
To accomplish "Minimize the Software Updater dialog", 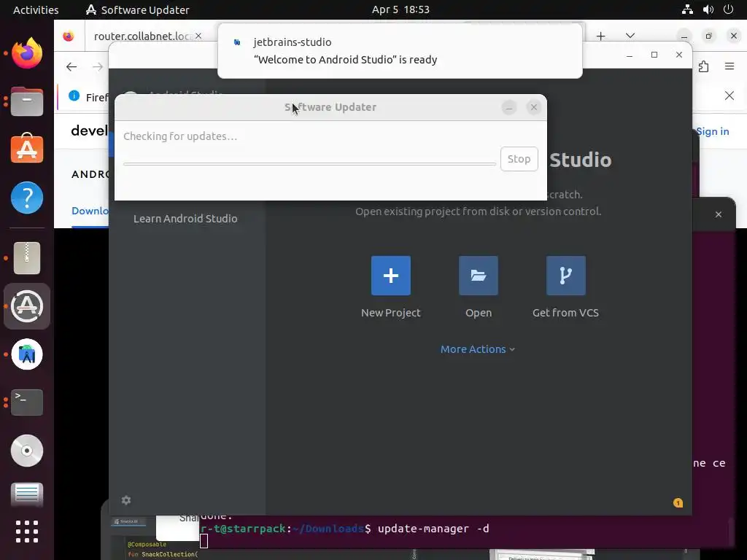I will tap(508, 108).
